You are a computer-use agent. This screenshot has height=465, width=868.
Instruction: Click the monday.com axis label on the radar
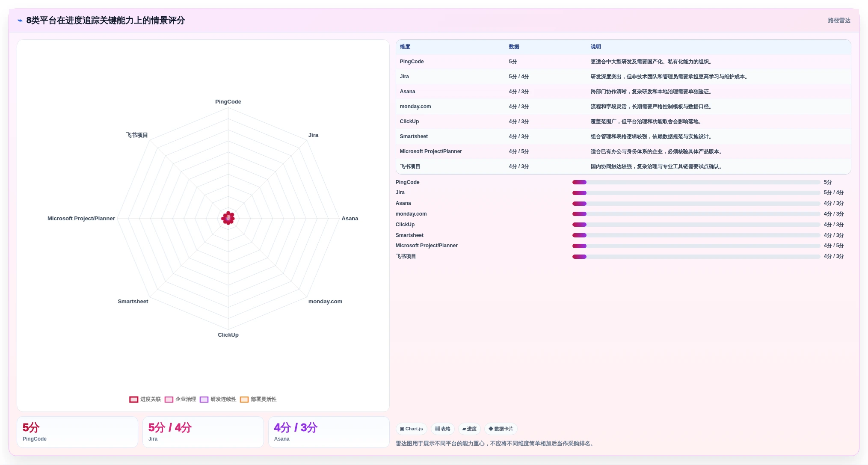325,302
